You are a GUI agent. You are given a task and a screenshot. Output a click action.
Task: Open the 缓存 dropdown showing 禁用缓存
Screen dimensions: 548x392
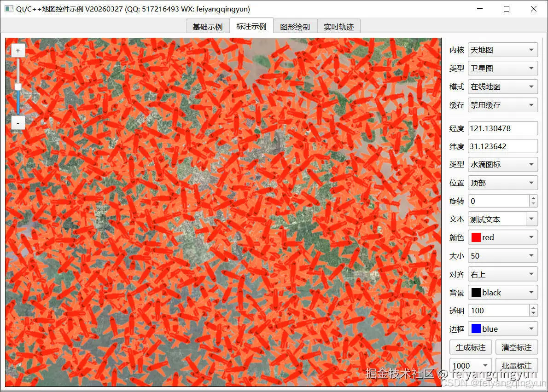tap(502, 105)
